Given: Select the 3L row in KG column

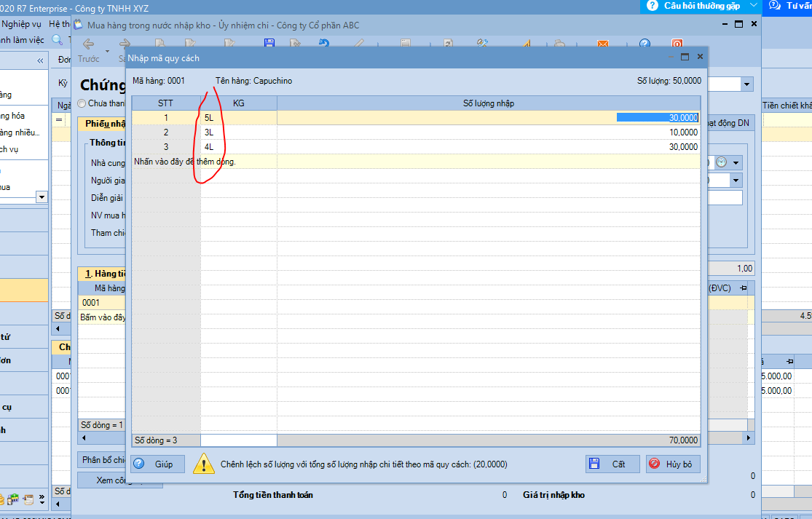Looking at the screenshot, I should pyautogui.click(x=238, y=132).
